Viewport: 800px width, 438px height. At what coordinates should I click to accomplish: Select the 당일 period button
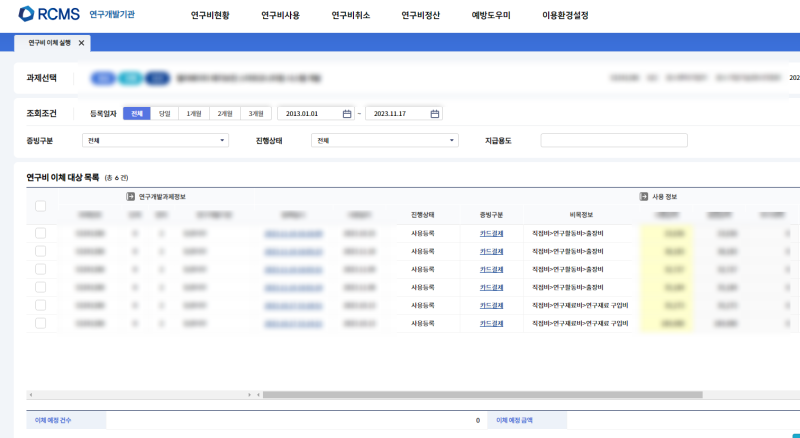[164, 113]
